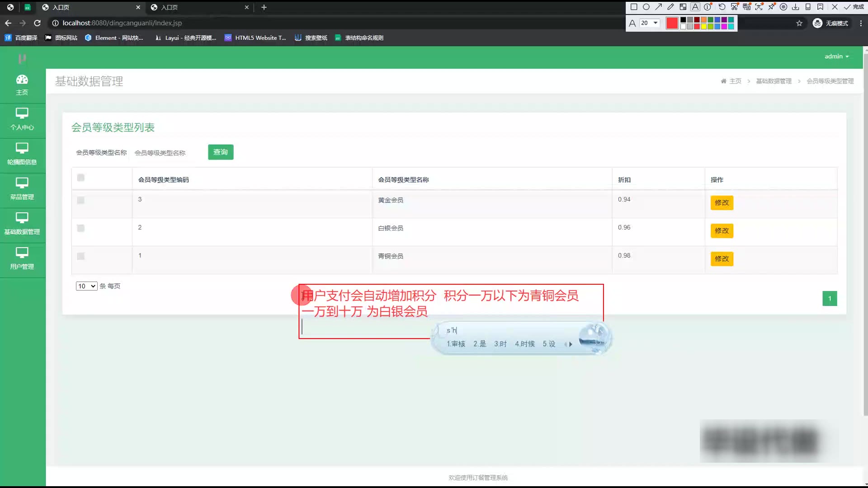
Task: Open the rows-per-page 10 dropdown
Action: click(86, 286)
